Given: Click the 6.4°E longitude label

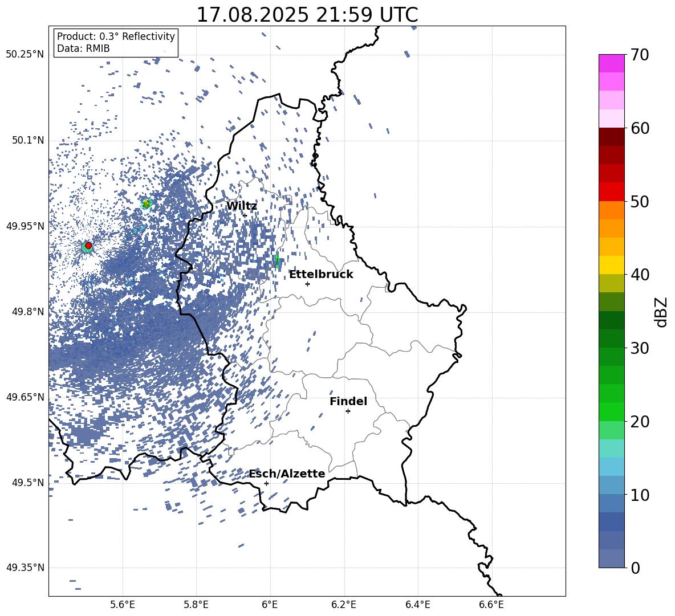Looking at the screenshot, I should (x=417, y=605).
